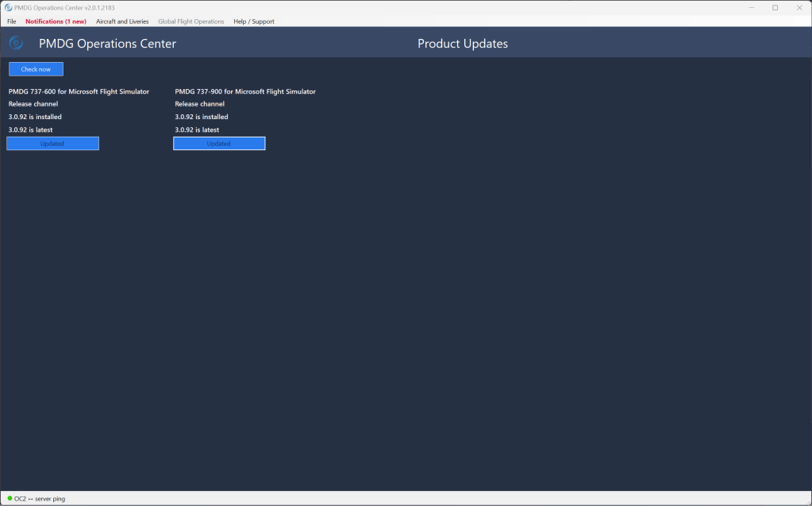This screenshot has height=506, width=812.
Task: Click the green server status indicator dot
Action: [x=10, y=498]
